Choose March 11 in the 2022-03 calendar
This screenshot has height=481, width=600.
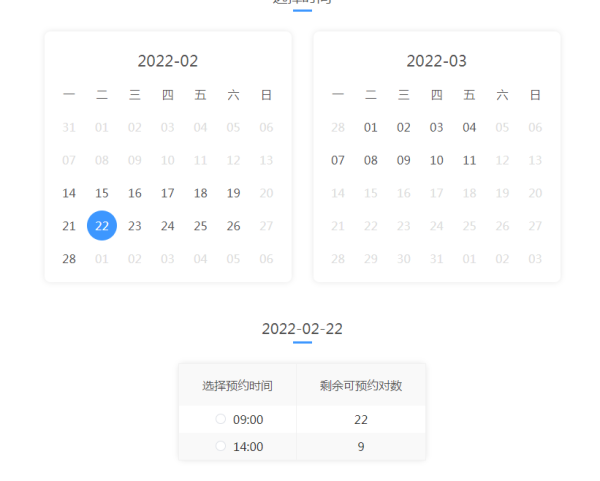point(469,160)
